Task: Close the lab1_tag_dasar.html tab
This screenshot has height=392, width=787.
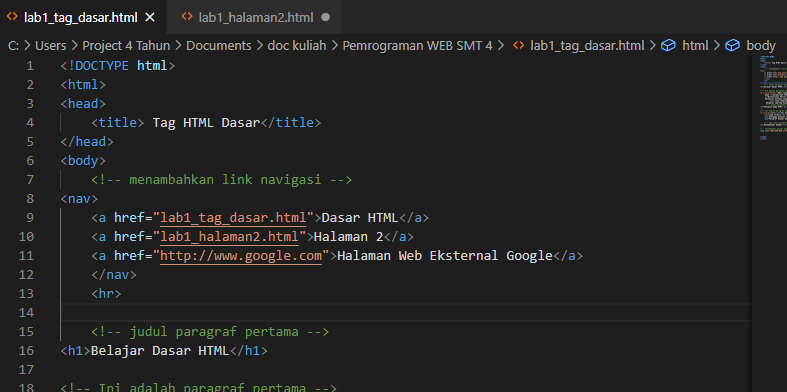Action: (x=150, y=18)
